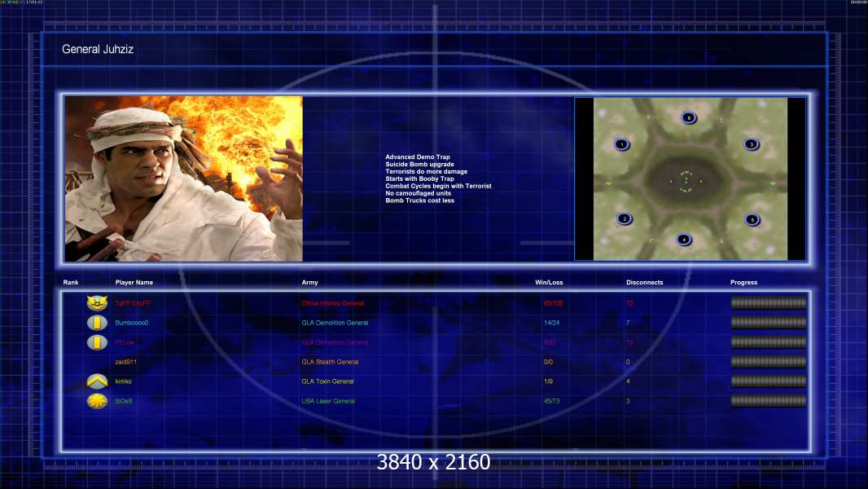Click the General Juhziz title text
This screenshot has height=489, width=868.
pyautogui.click(x=98, y=49)
